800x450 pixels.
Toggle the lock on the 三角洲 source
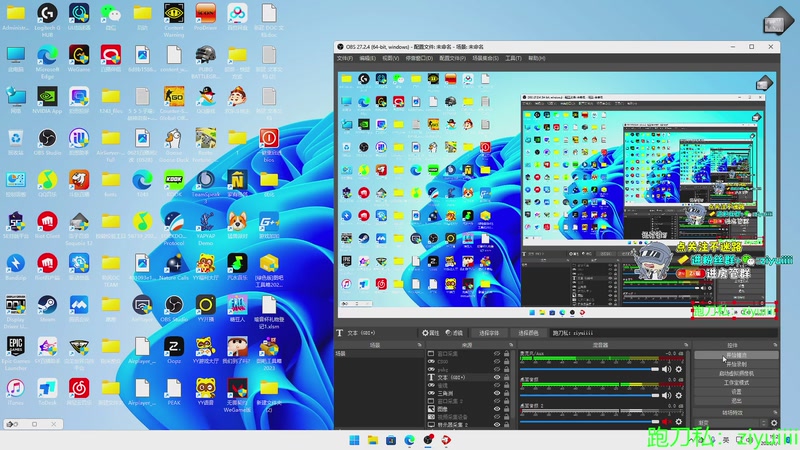[x=507, y=393]
